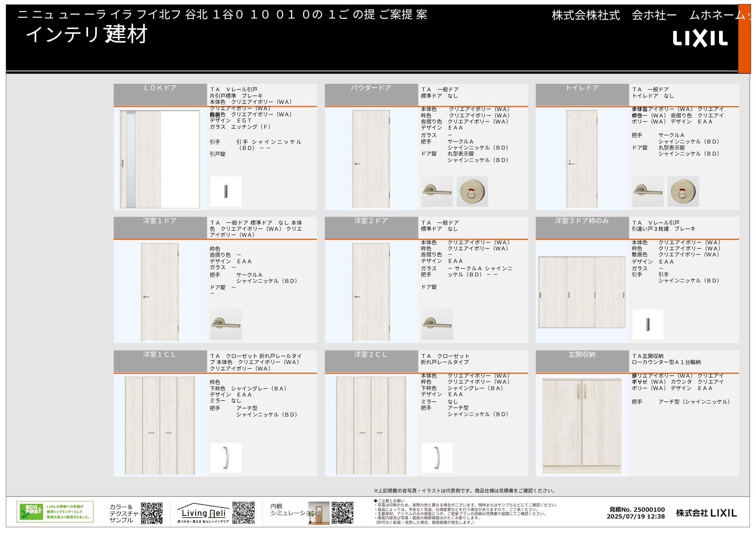Viewport: 756px width, 534px height.
Task: Click the round indicator lock icon in パウダードア
Action: [472, 191]
